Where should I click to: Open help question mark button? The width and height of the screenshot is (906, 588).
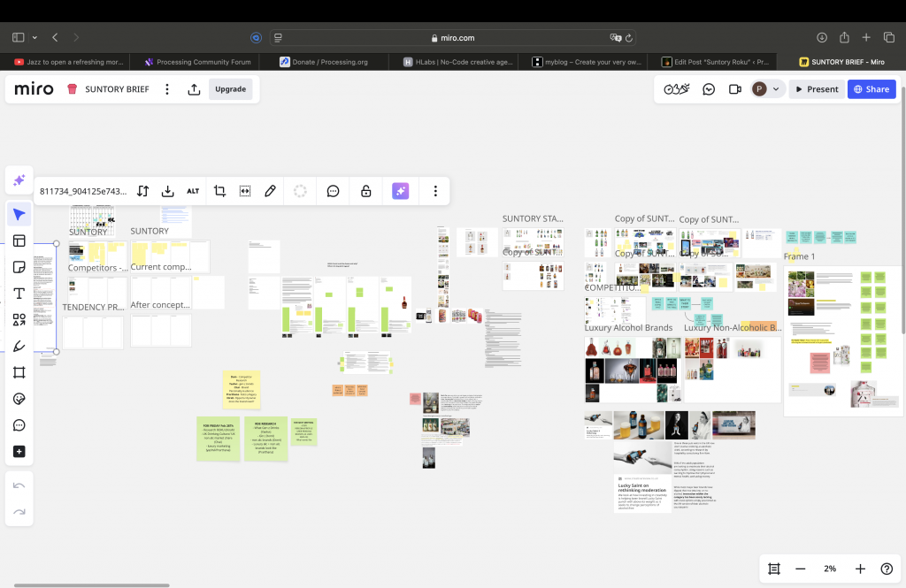(x=887, y=569)
